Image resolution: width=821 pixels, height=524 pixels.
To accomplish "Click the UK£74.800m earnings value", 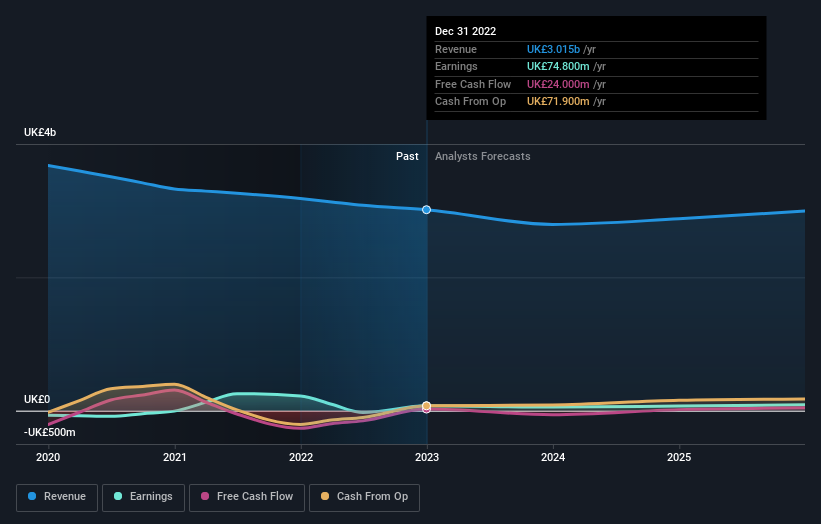I will pos(558,66).
